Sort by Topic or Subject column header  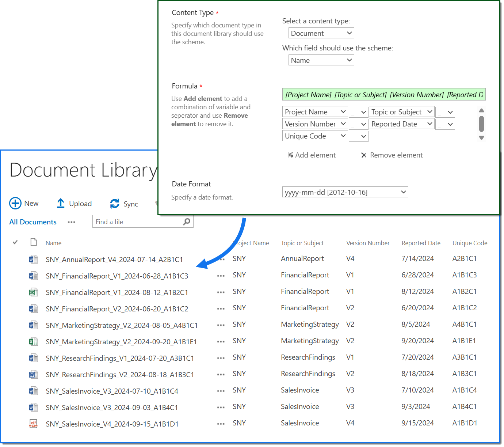[302, 243]
